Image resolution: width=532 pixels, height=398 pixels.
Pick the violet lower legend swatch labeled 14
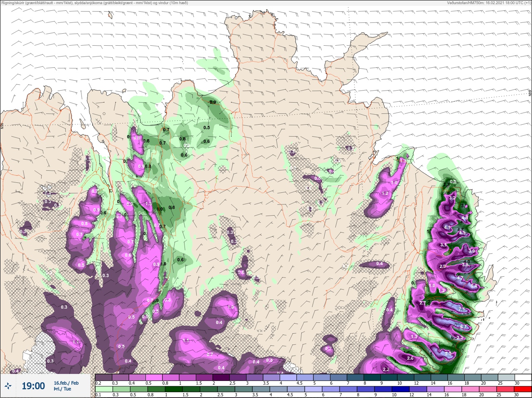[x=436, y=389]
